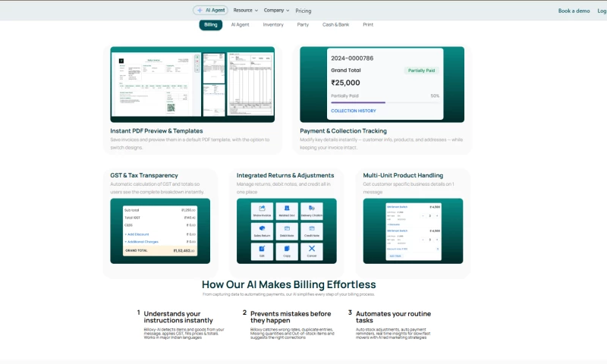Click Integrated Returns & Adjustments heading
The image size is (607, 364).
pyautogui.click(x=285, y=175)
